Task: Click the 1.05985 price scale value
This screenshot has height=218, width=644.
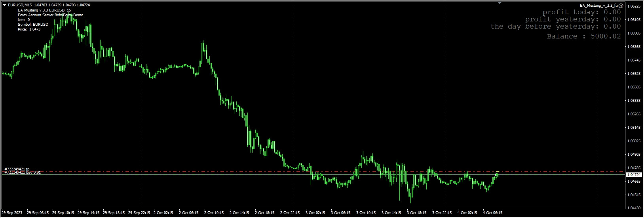Action: coord(634,33)
